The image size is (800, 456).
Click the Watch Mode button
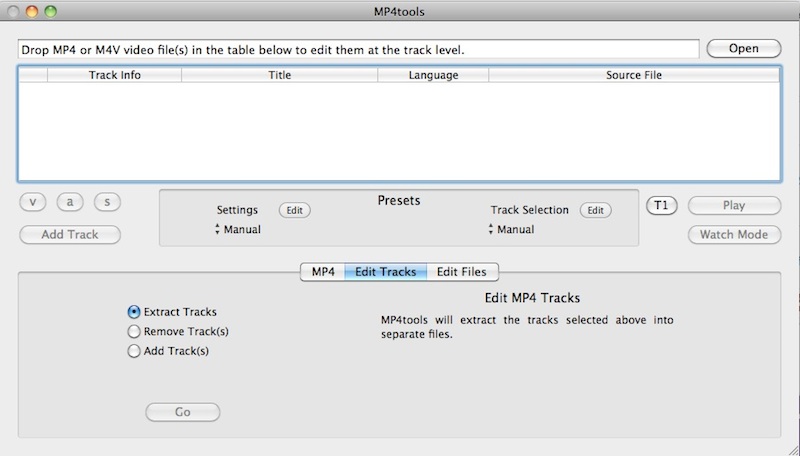click(734, 235)
